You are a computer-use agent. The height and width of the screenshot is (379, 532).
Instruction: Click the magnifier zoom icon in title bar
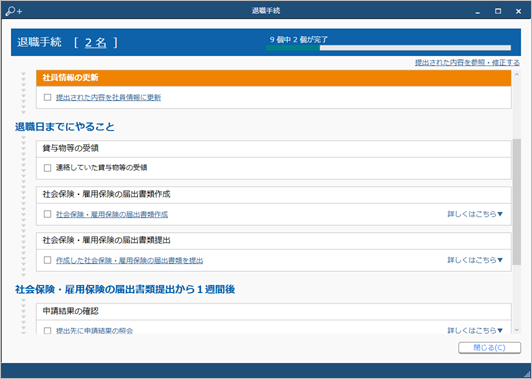(x=14, y=11)
